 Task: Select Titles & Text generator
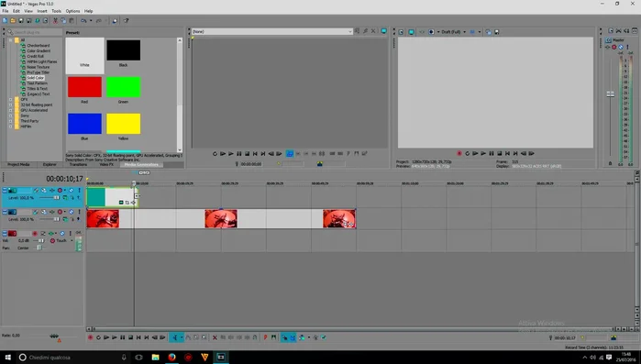[38, 88]
